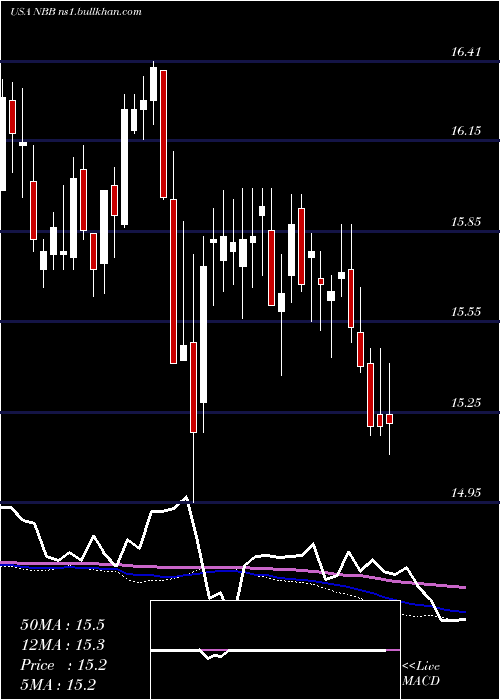Click the 16.15 price level label
The width and height of the screenshot is (500, 700).
coord(466,131)
